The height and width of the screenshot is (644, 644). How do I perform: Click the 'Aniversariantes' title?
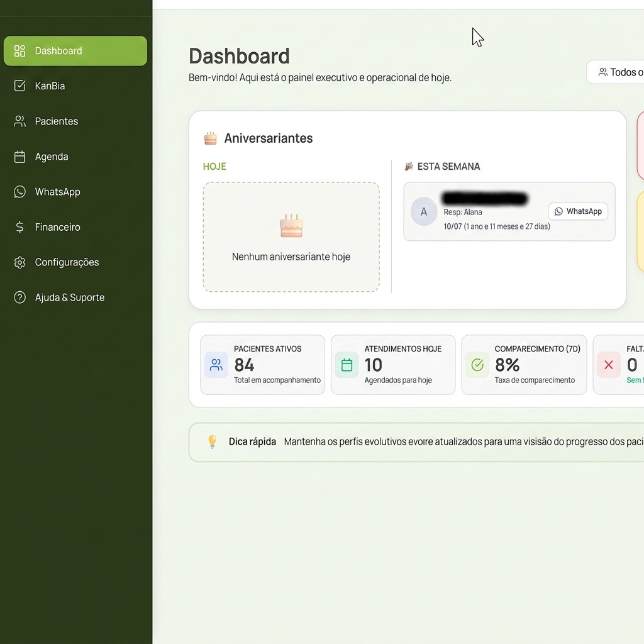268,138
